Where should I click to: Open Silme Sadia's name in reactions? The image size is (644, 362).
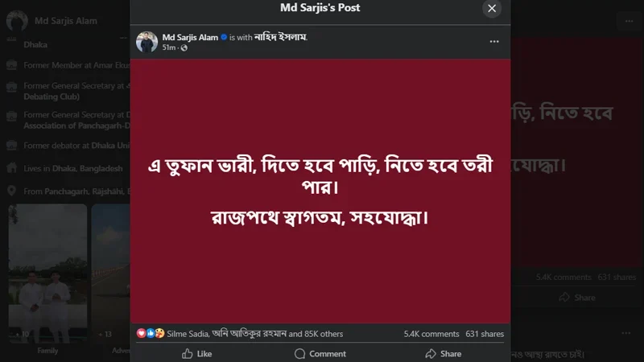click(x=188, y=334)
